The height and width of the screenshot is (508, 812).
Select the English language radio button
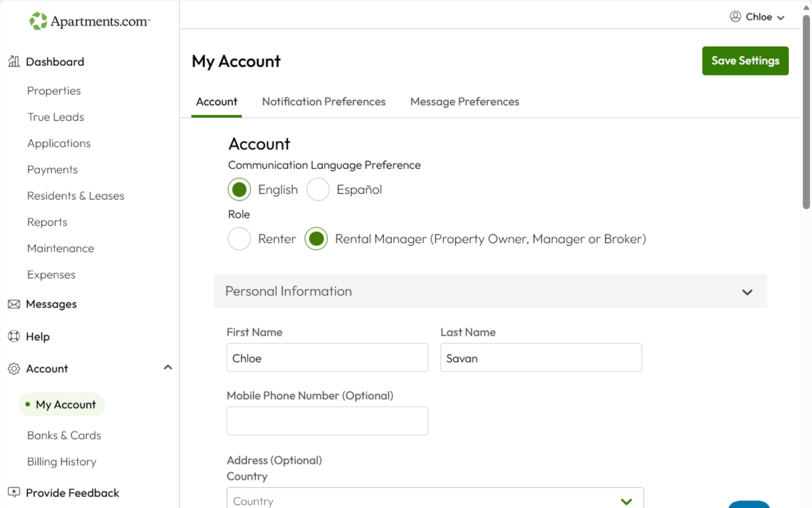(x=240, y=190)
